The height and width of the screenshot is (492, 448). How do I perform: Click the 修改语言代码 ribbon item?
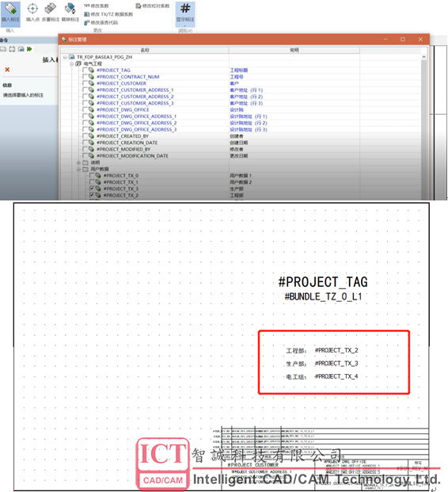101,23
